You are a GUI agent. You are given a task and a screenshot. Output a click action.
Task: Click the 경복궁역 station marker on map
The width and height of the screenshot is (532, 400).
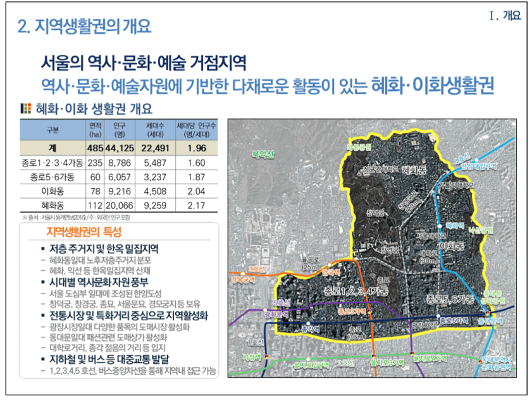(x=243, y=273)
